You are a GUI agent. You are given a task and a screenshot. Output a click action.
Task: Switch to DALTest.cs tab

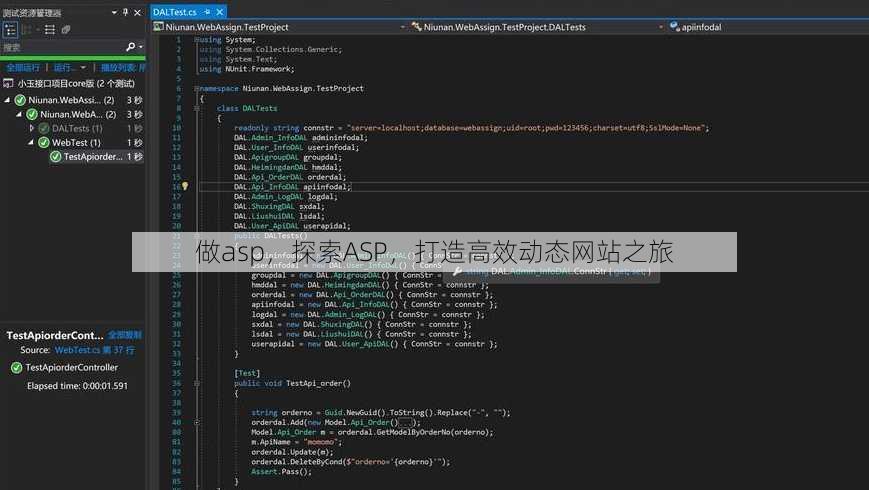click(175, 12)
